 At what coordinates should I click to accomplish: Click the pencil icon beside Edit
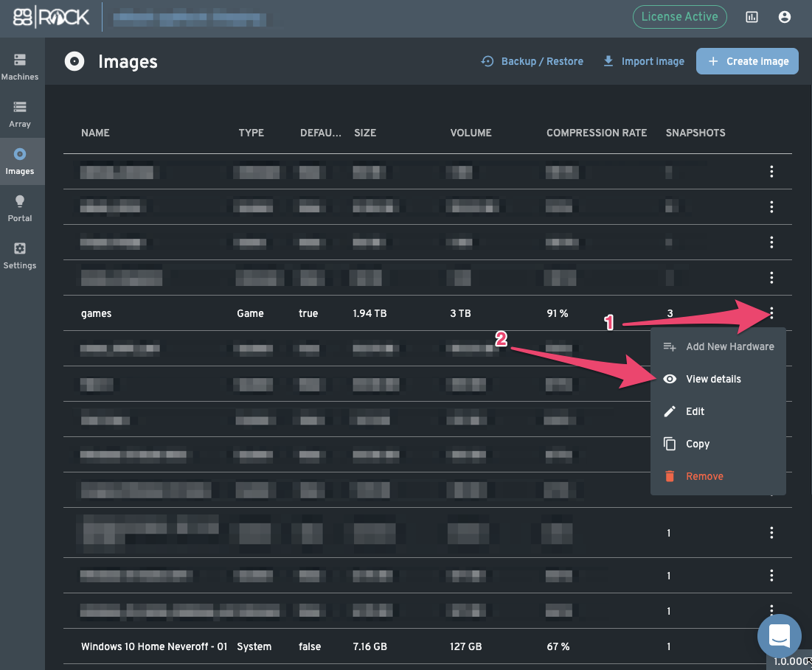coord(670,411)
